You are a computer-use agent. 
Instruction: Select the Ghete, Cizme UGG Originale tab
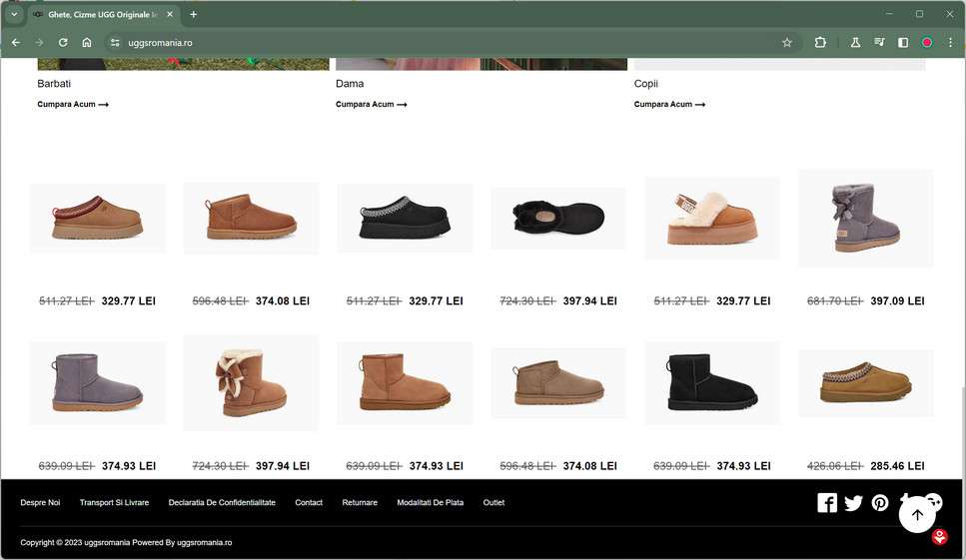tap(103, 14)
